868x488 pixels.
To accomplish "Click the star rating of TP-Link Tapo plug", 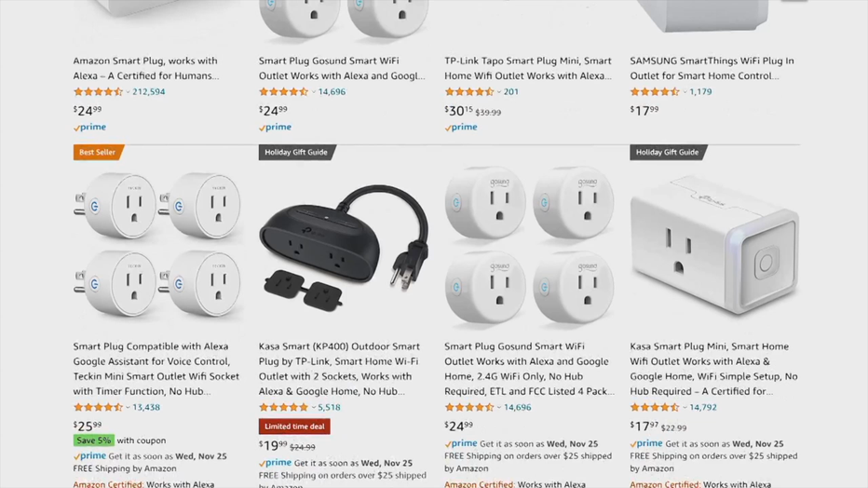I will point(469,92).
